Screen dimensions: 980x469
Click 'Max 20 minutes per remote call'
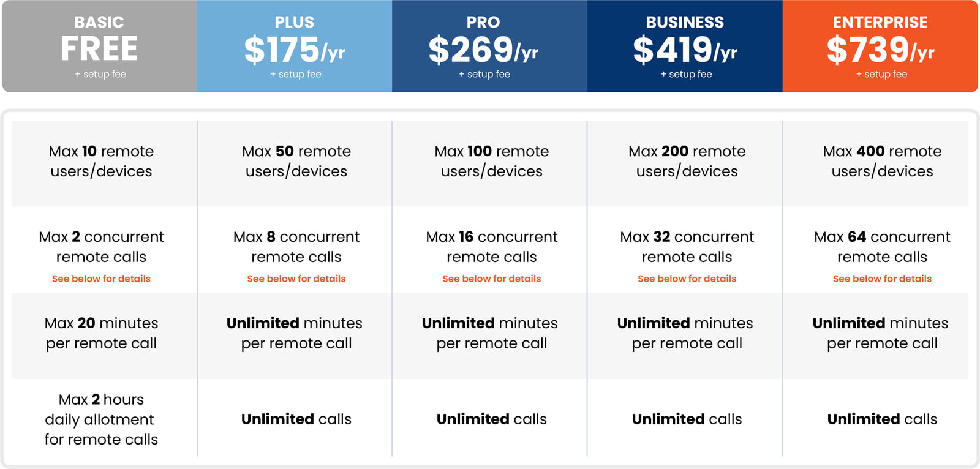101,333
